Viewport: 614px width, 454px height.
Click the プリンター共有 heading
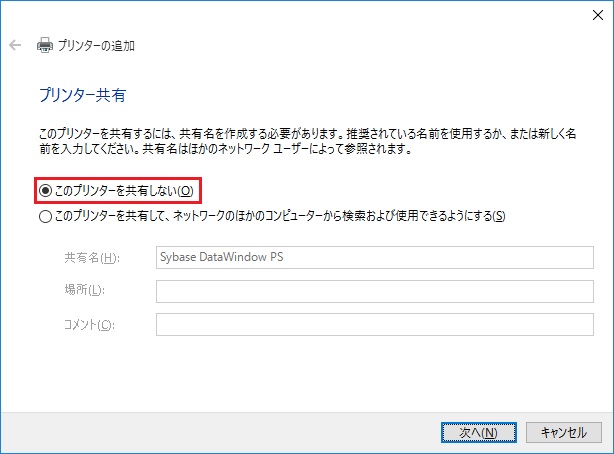[x=81, y=96]
